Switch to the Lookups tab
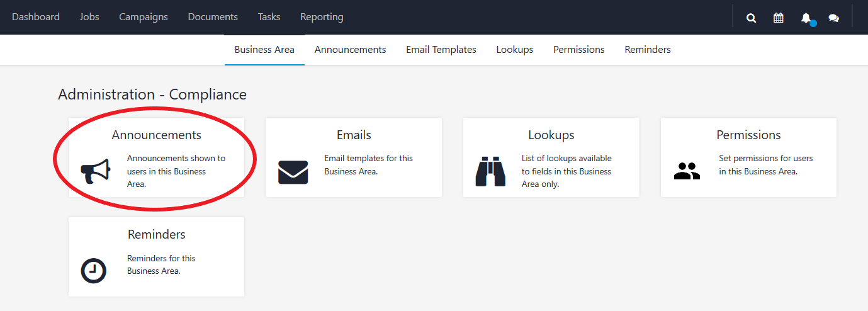 (x=515, y=50)
